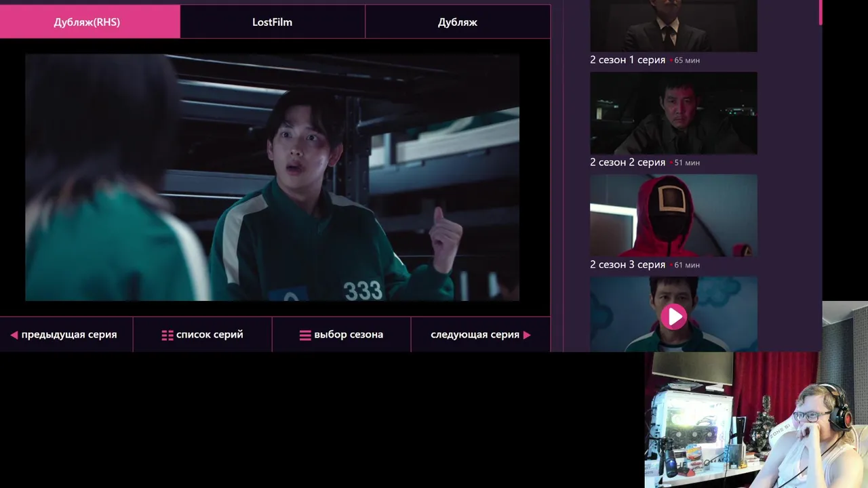Go to предыдущая серия

(66, 335)
